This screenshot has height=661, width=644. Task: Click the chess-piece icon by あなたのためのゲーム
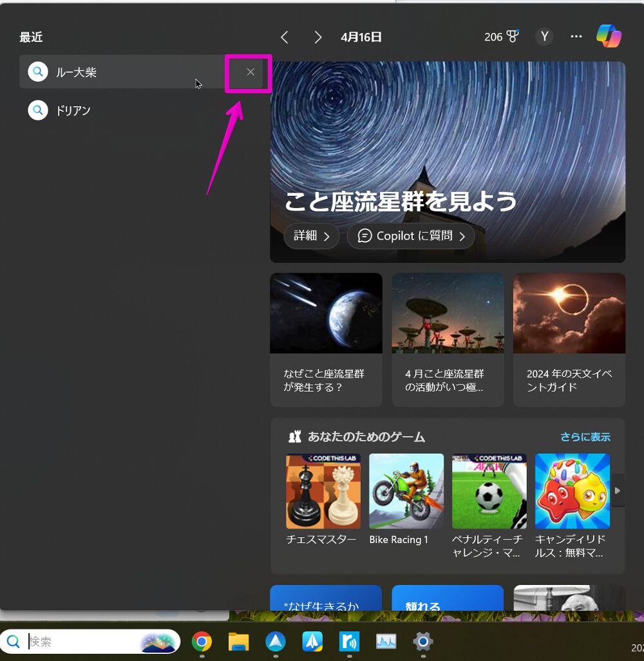[x=296, y=437]
